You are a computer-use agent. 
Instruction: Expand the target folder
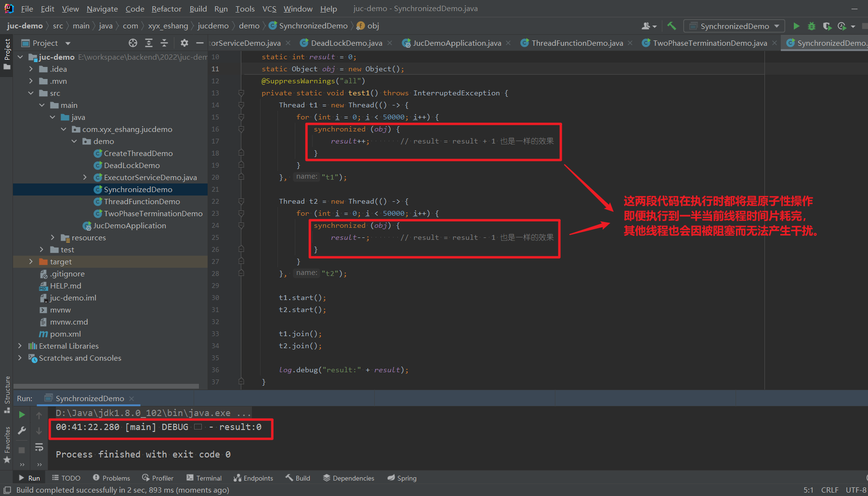pyautogui.click(x=31, y=261)
